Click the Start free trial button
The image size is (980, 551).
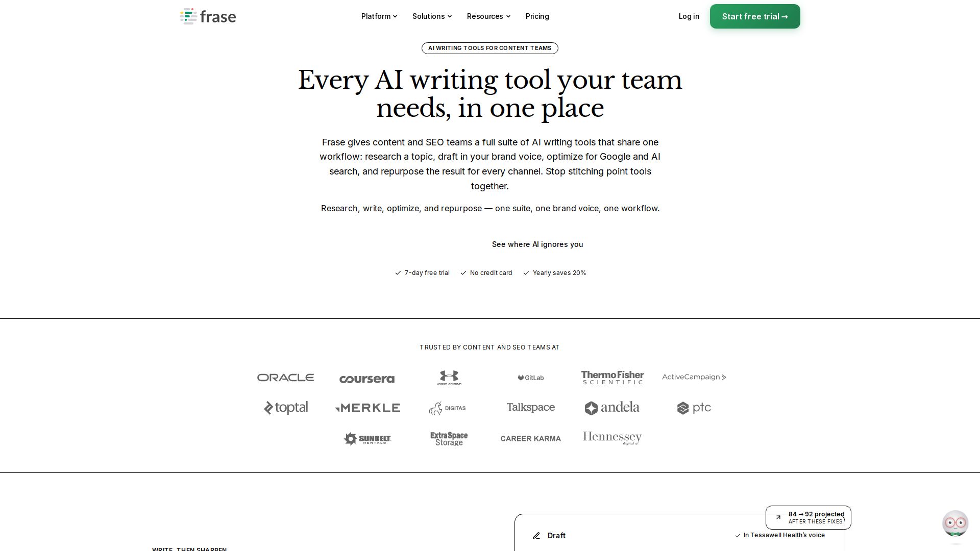[x=755, y=16]
